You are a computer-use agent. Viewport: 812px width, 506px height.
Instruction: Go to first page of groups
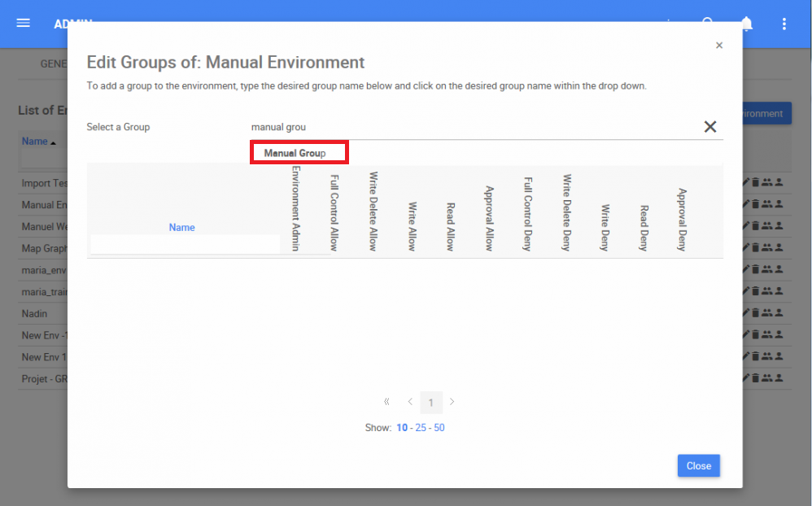coord(386,401)
